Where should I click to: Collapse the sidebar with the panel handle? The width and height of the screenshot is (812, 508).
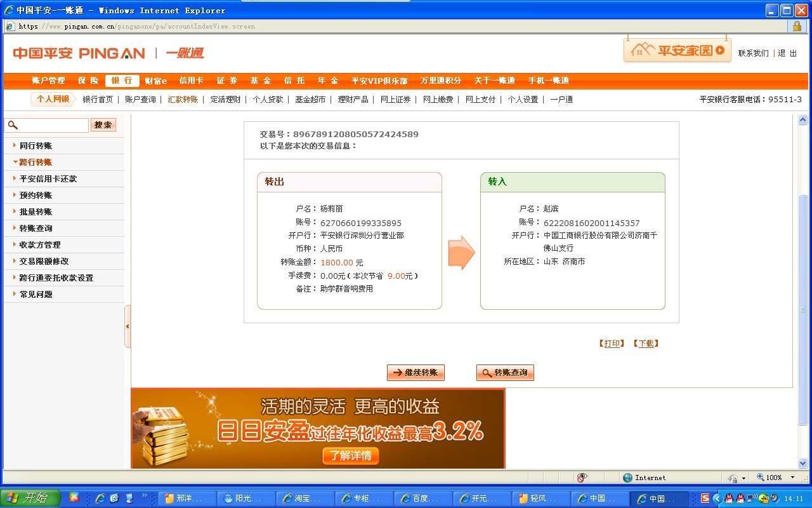click(128, 326)
